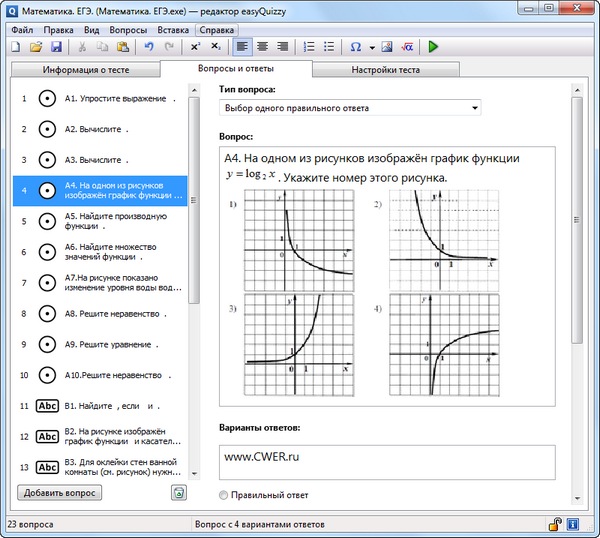Open a test file with the folder icon
Screen dimensions: 600x538
pos(37,47)
